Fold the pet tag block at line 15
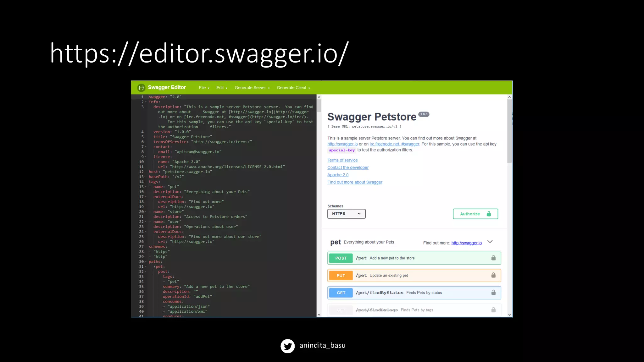 click(146, 187)
